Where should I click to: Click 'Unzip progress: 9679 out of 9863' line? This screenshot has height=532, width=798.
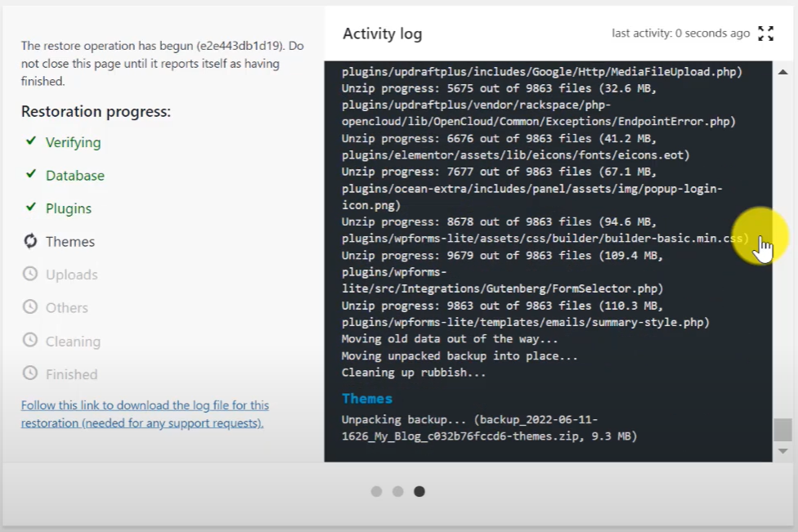click(502, 255)
